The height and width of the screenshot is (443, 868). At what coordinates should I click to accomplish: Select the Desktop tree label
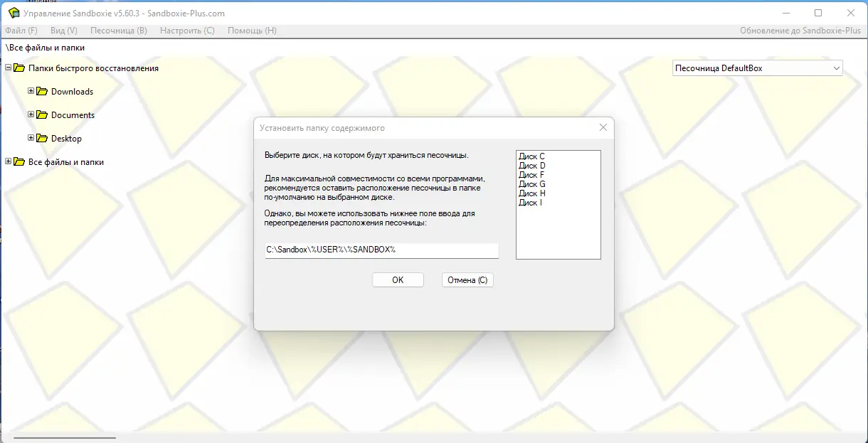(x=66, y=138)
